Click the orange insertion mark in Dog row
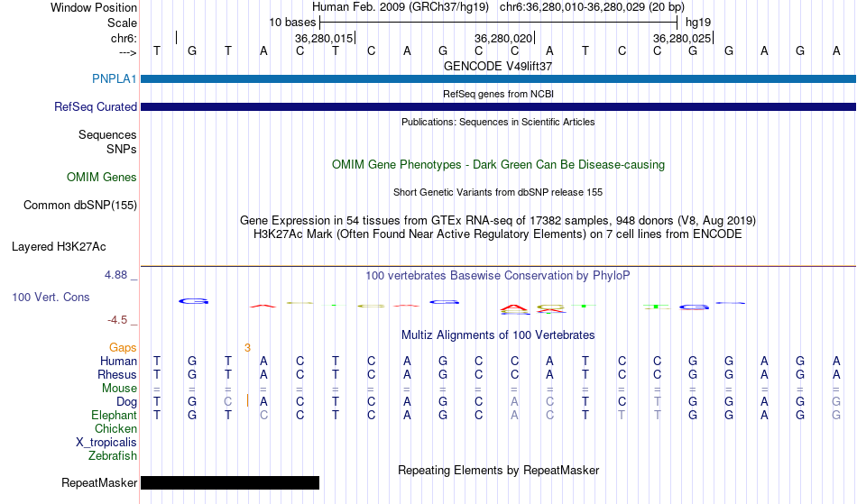Image resolution: width=857 pixels, height=504 pixels. (247, 401)
